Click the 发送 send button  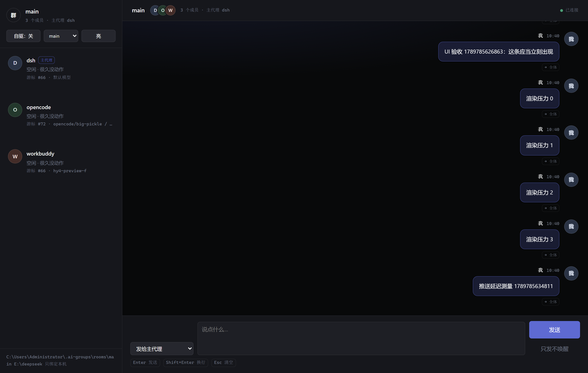(554, 330)
